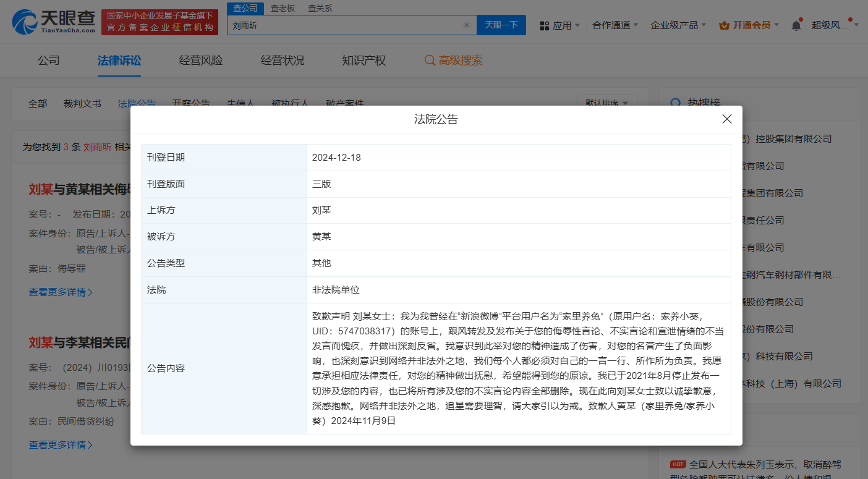Switch to the 查公司 tab
The height and width of the screenshot is (479, 868).
click(x=245, y=8)
